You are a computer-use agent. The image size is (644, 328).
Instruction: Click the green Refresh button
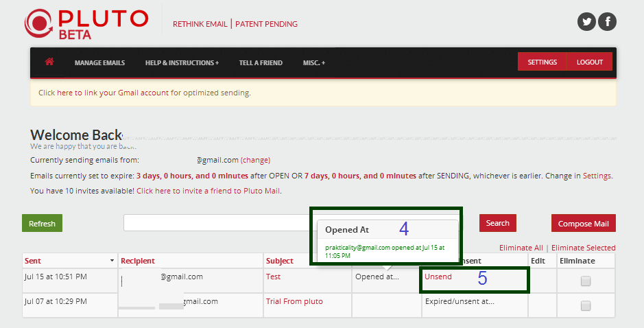point(43,223)
